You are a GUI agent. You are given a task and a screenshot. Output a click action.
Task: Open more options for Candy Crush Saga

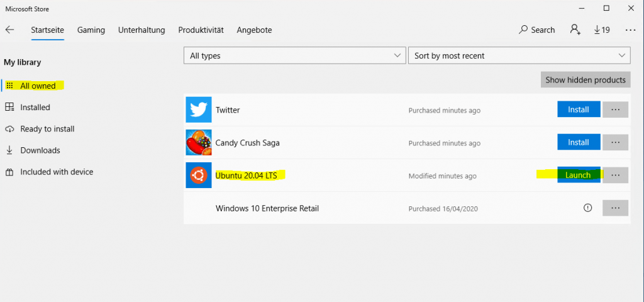pos(615,143)
